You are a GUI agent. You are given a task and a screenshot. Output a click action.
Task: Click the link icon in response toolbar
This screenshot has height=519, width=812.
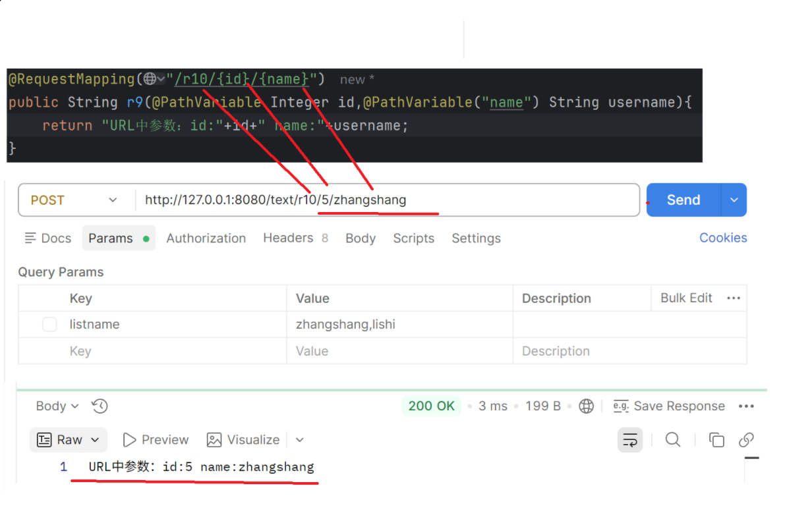point(746,440)
